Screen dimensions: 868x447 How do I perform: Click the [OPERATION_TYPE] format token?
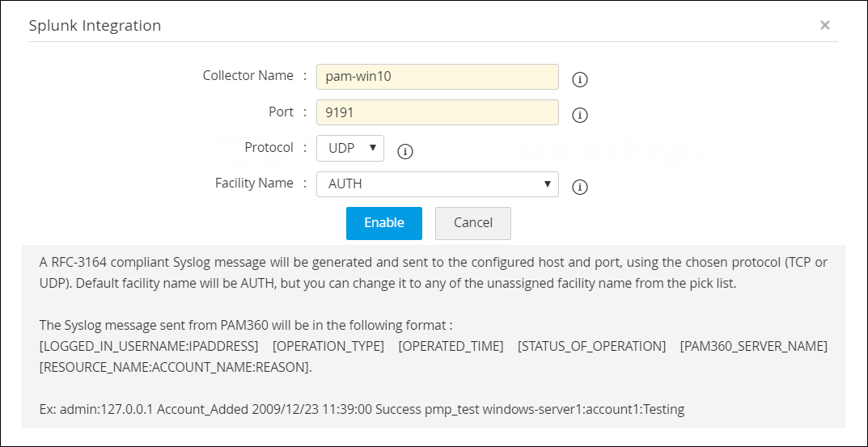pyautogui.click(x=328, y=346)
